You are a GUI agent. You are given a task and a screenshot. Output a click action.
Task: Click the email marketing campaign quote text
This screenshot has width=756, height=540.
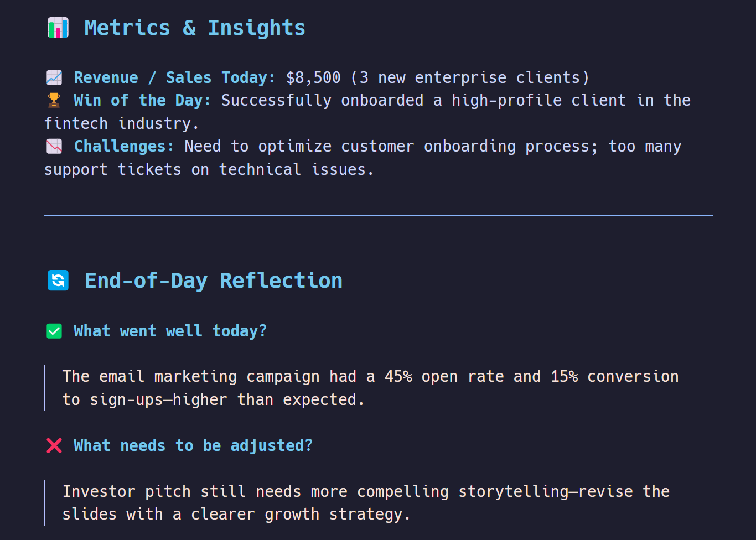click(370, 388)
